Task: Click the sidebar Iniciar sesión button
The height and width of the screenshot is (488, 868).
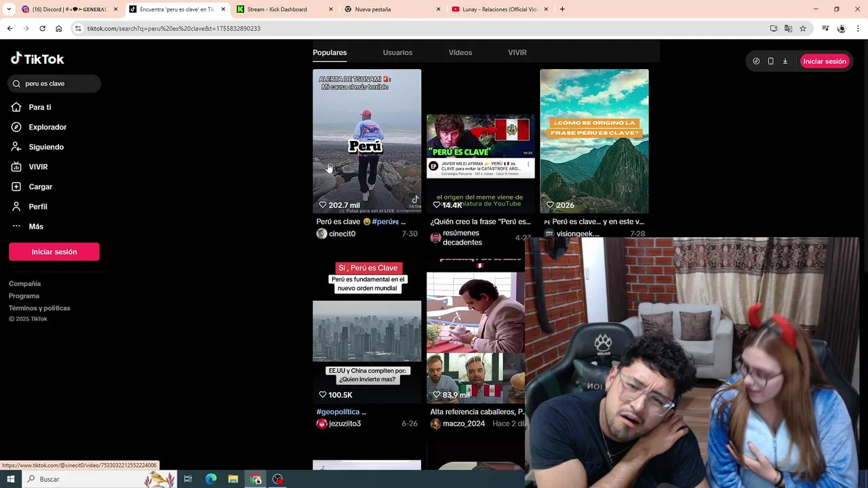Action: click(54, 251)
